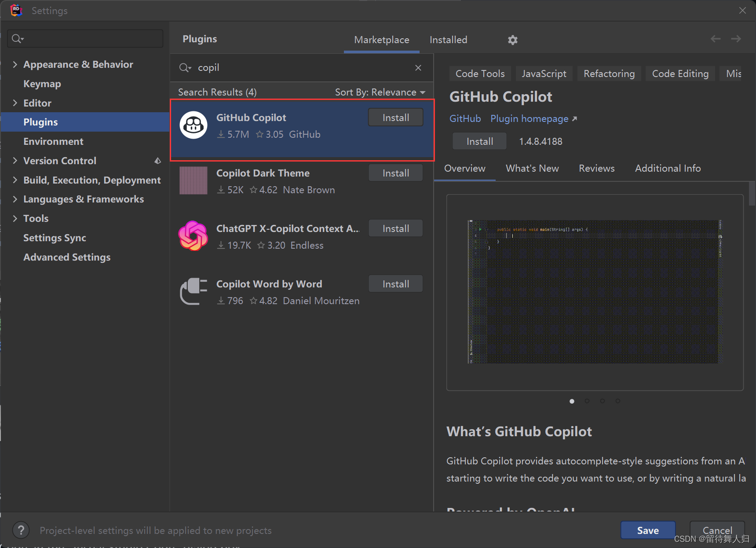The width and height of the screenshot is (756, 548).
Task: Select Settings Sync in settings tree
Action: pos(55,238)
